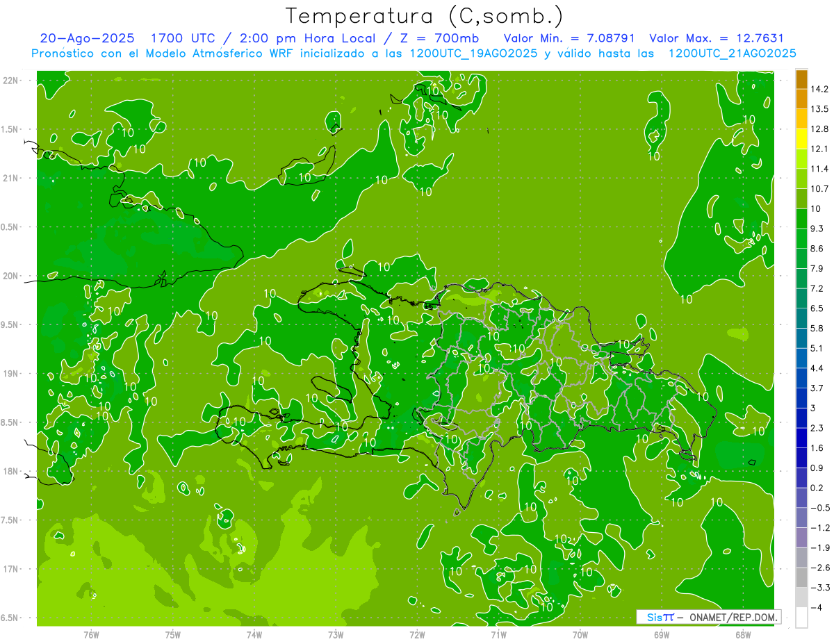834x644 pixels.
Task: Click the "8.6" color scale label
Action: pyautogui.click(x=817, y=249)
